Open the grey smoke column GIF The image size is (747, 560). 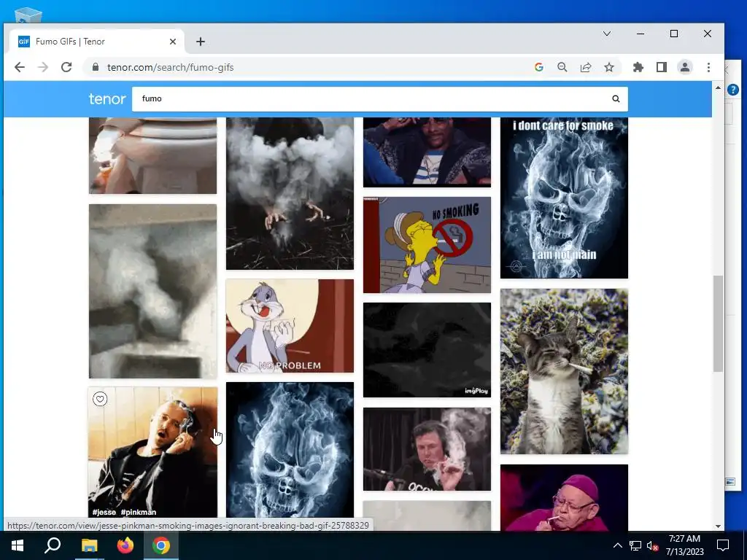coord(152,291)
